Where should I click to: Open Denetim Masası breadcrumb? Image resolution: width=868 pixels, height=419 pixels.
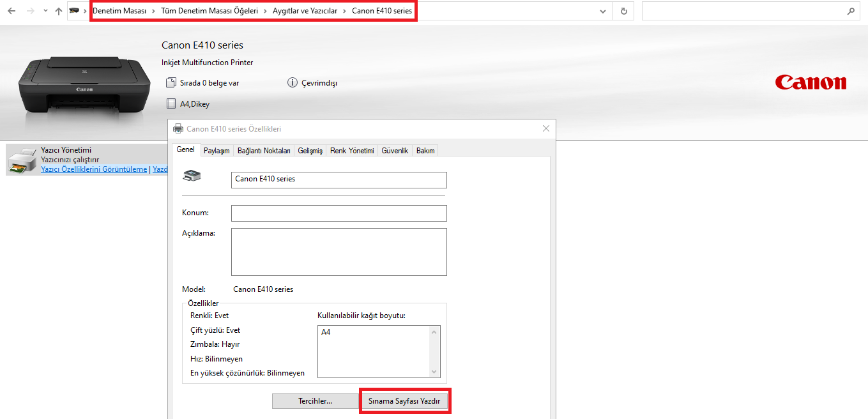coord(119,11)
